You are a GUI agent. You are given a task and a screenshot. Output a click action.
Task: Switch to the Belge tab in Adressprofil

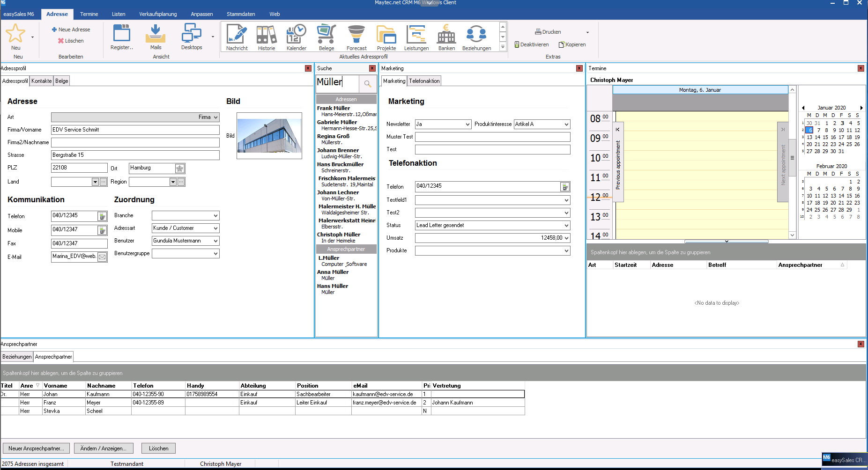62,81
